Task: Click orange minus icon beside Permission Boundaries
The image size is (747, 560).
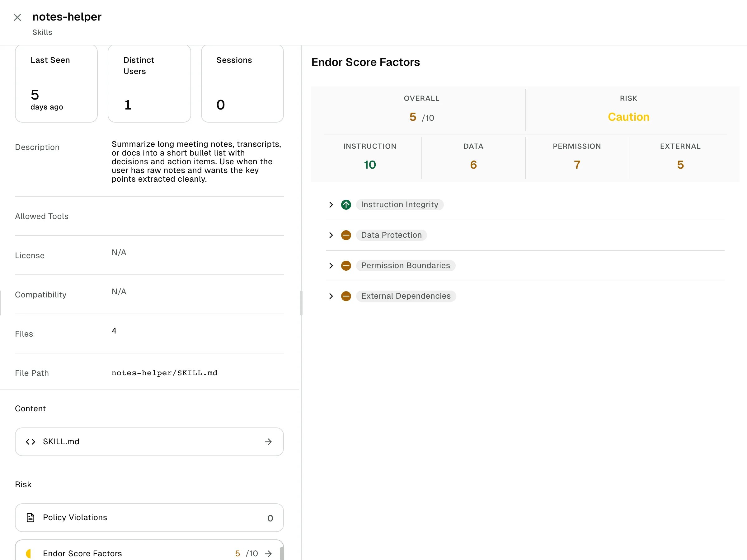Action: [346, 266]
